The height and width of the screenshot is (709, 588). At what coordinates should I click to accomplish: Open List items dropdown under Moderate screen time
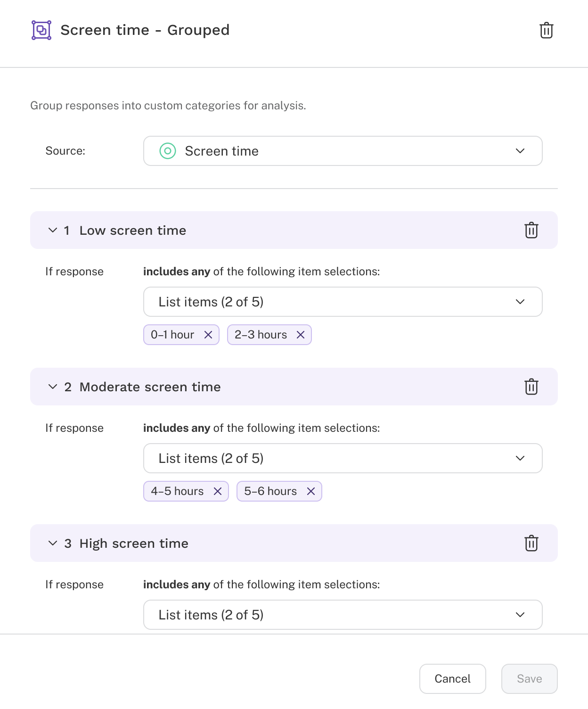[343, 458]
